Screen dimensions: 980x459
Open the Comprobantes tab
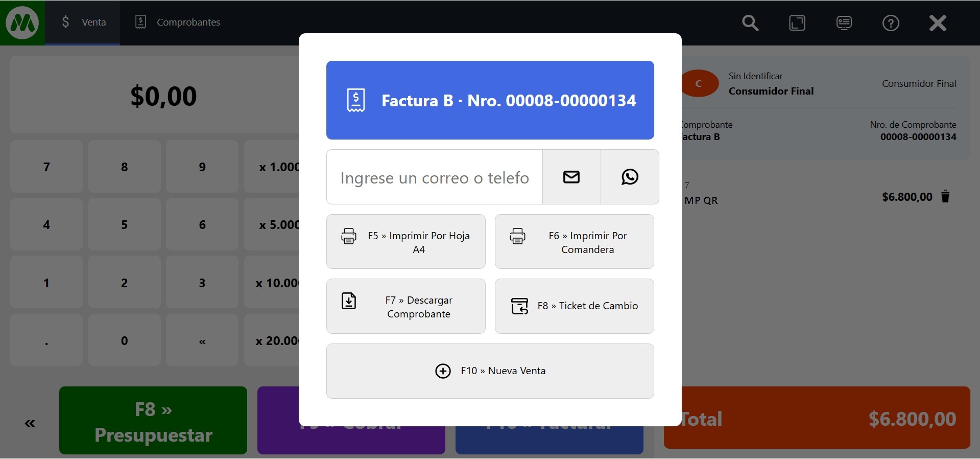(177, 22)
